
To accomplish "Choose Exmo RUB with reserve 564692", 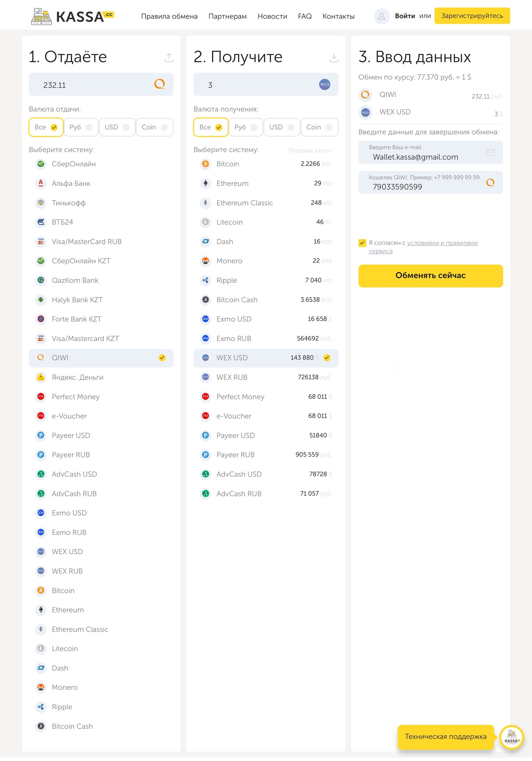I will (266, 339).
